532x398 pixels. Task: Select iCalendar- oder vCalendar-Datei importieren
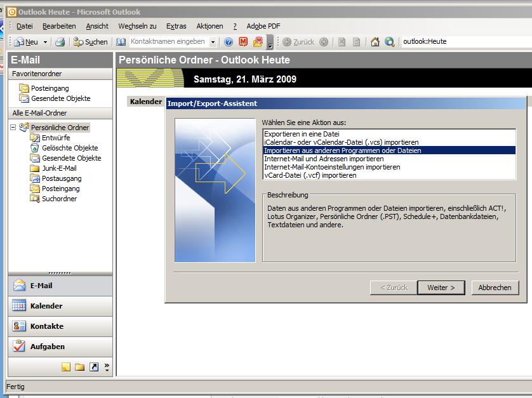point(389,142)
